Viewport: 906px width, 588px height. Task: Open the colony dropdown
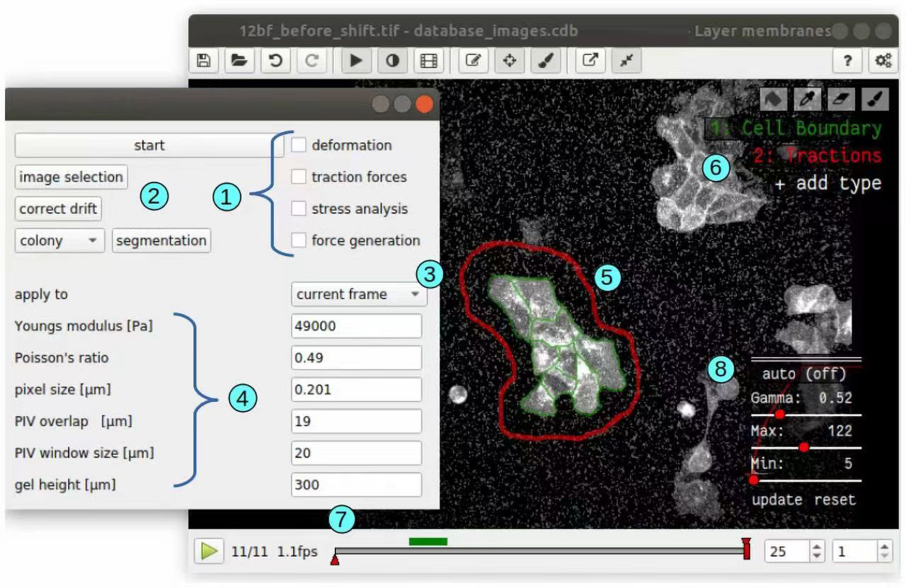point(59,241)
